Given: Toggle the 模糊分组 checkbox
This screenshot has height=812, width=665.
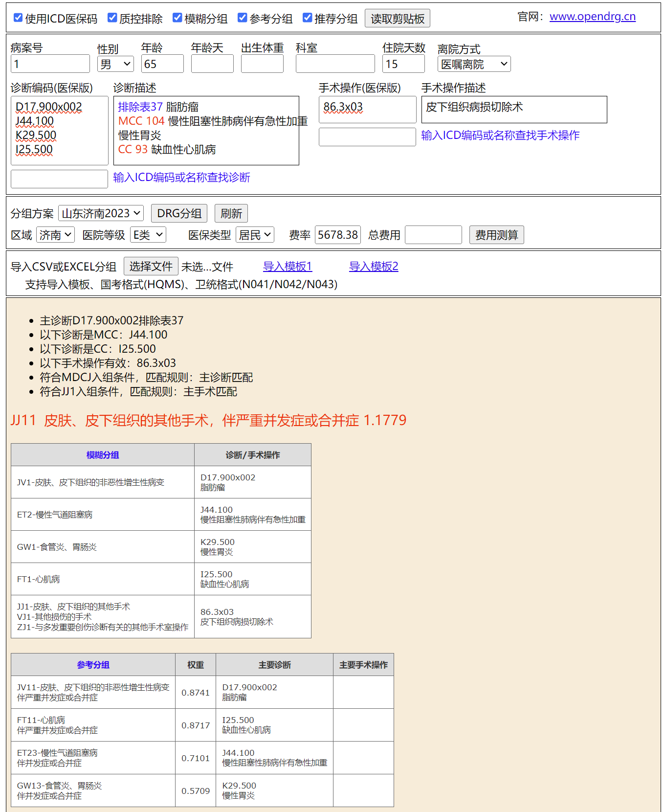Looking at the screenshot, I should pos(177,18).
